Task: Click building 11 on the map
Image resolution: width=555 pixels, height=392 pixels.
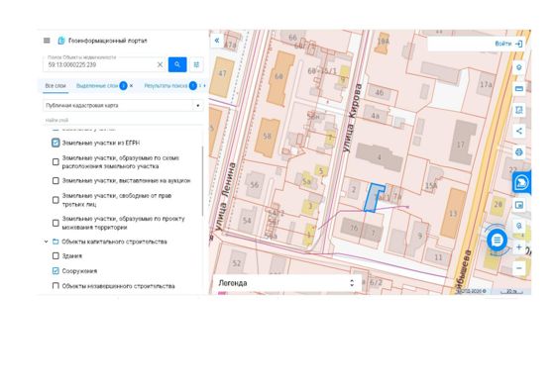Action: (438, 257)
